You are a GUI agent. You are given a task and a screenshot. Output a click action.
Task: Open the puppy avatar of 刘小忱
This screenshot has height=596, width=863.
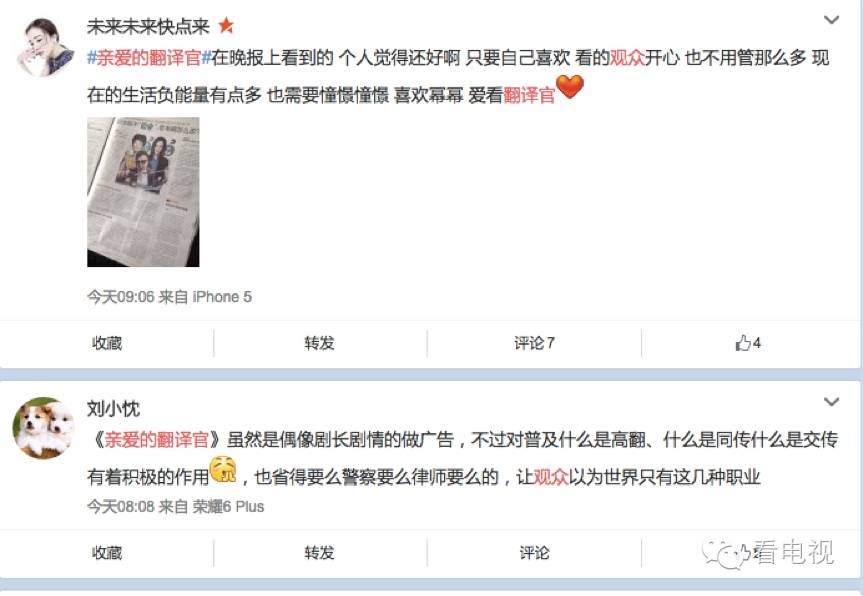pos(43,428)
